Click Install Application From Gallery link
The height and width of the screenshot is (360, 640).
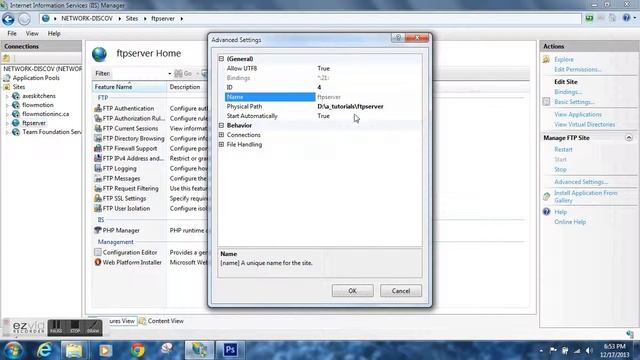pyautogui.click(x=585, y=197)
